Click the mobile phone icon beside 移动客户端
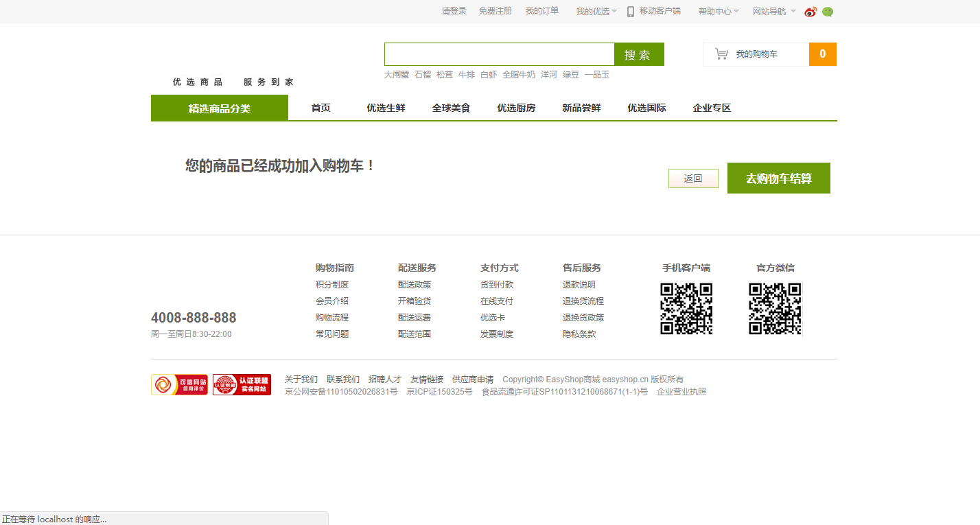Screen dimensions: 980x525 coord(631,12)
